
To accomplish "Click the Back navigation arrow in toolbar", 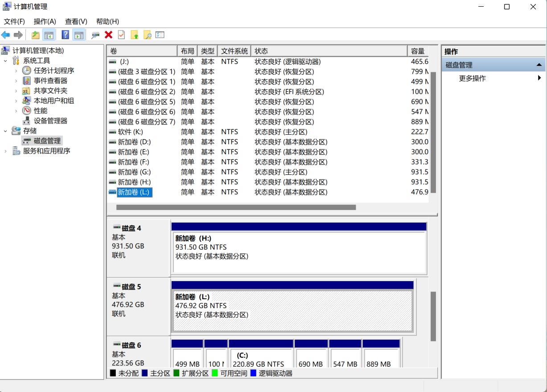I will (x=6, y=35).
